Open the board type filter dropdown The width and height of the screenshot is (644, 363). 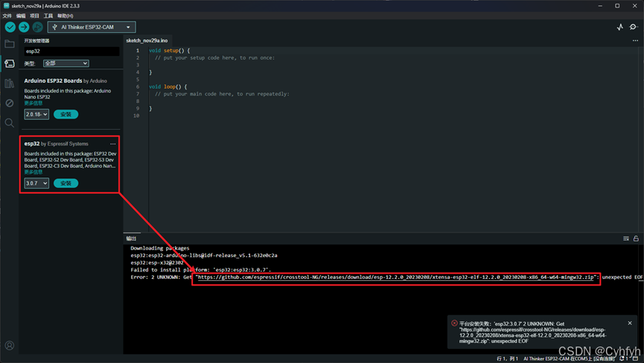[66, 63]
